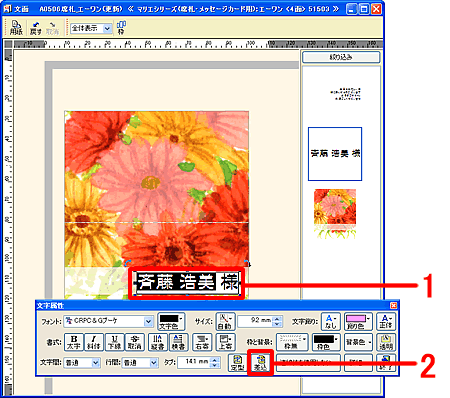Click the 用紙 (paper) toolbar icon

(16, 27)
